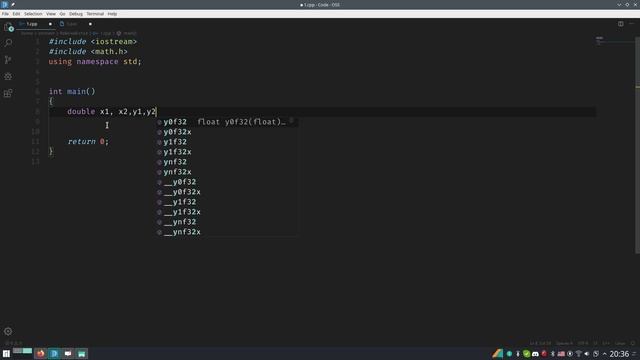Open the Go menu
Image resolution: width=640 pixels, height=360 pixels.
[x=62, y=14]
